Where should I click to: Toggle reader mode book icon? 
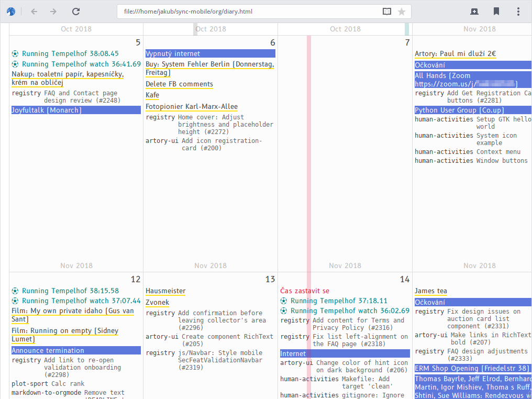point(387,12)
